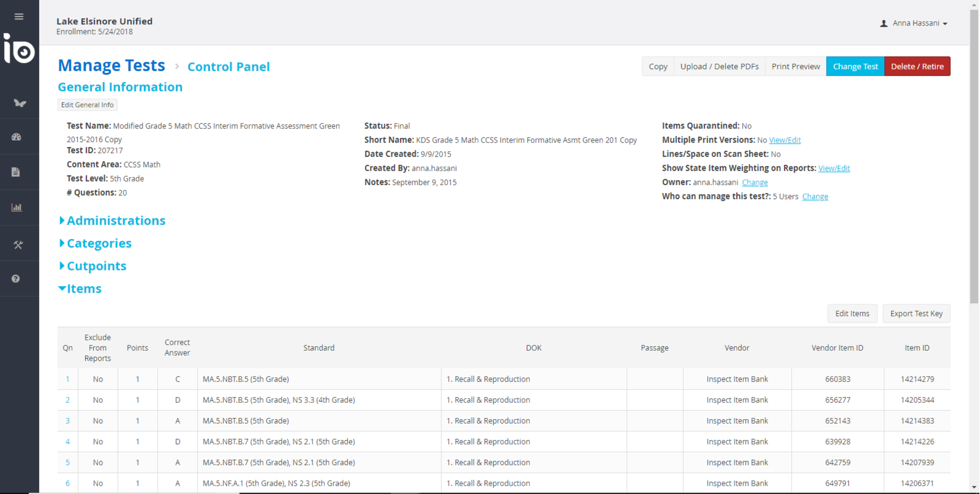Click View/Edit link for Multiple Print Versions
Screen dimensions: 980x494
(x=784, y=140)
